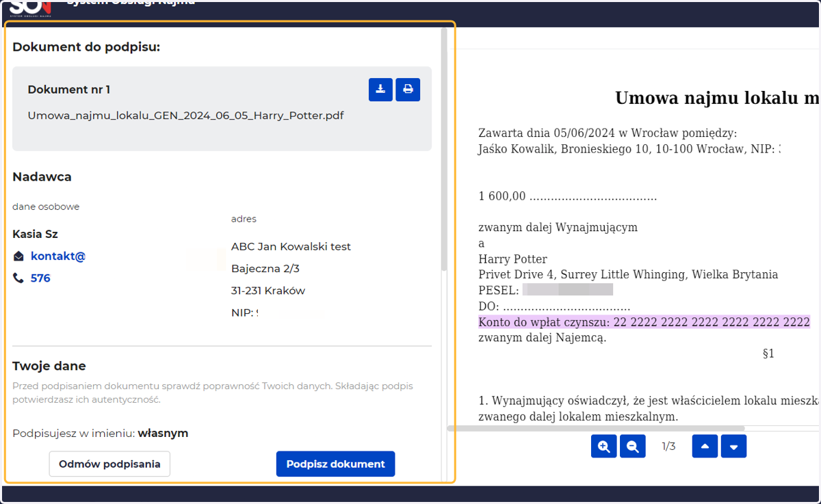The width and height of the screenshot is (821, 504).
Task: Click zwanym dalej Najemcą text
Action: [543, 337]
